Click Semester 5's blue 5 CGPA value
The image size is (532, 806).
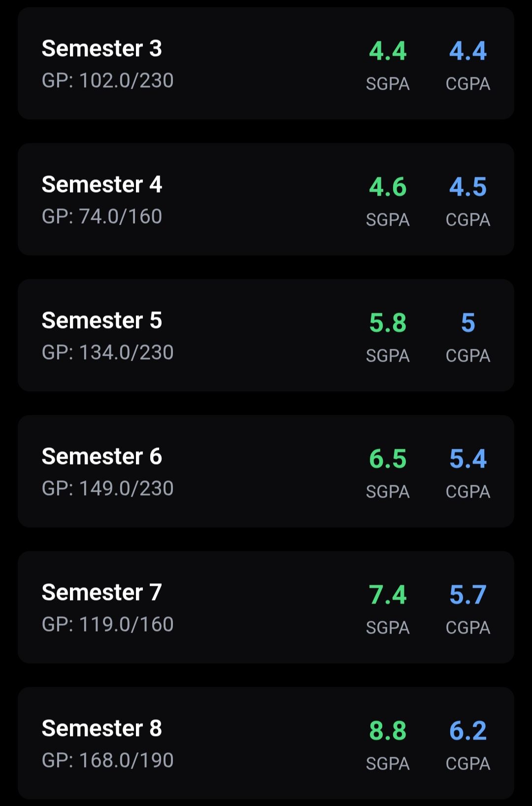pos(467,323)
